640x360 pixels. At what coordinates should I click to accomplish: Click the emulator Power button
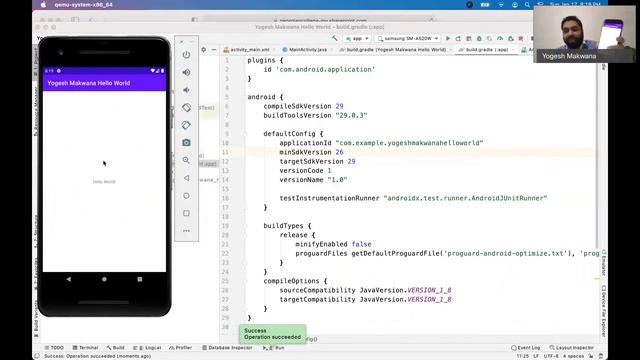(186, 55)
